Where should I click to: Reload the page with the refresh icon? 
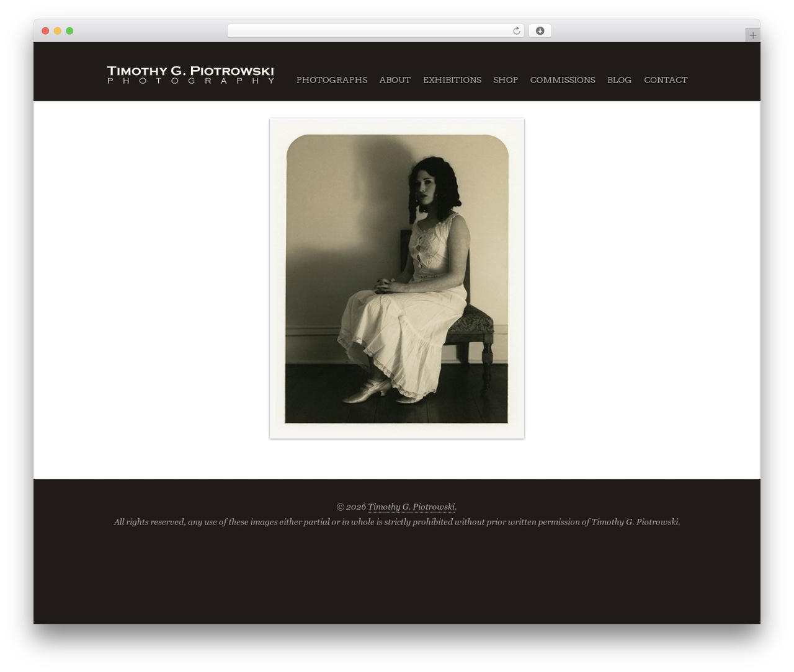click(x=516, y=31)
